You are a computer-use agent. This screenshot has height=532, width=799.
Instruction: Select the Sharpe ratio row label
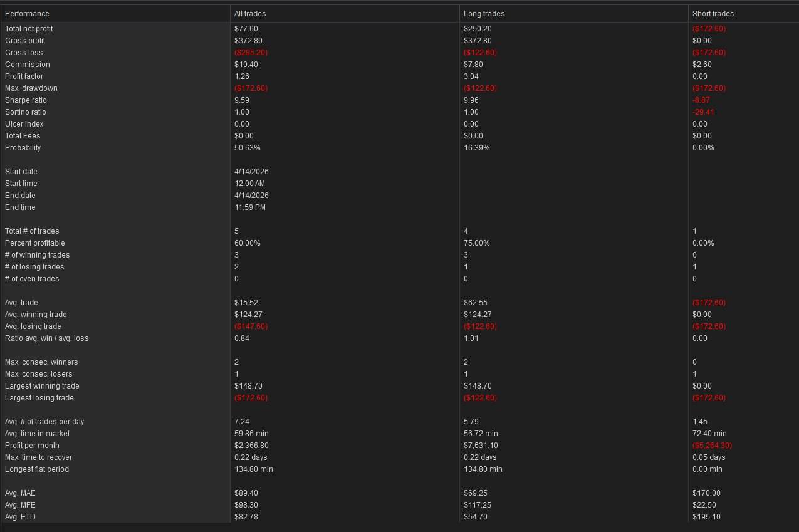click(26, 100)
